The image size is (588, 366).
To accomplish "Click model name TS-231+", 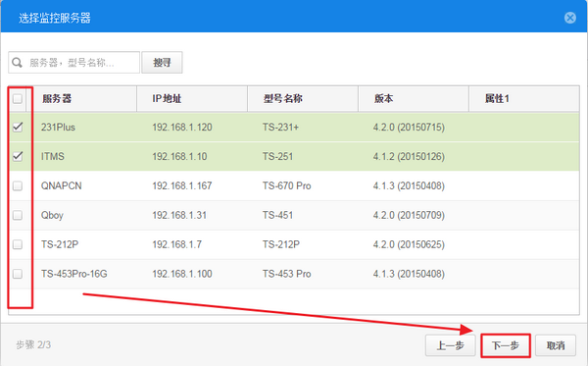I will click(280, 128).
